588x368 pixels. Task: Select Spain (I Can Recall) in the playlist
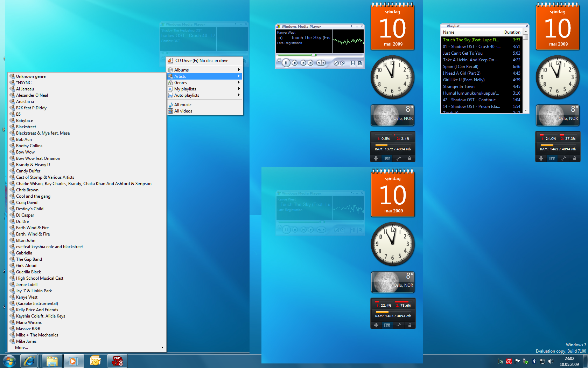tap(482, 67)
